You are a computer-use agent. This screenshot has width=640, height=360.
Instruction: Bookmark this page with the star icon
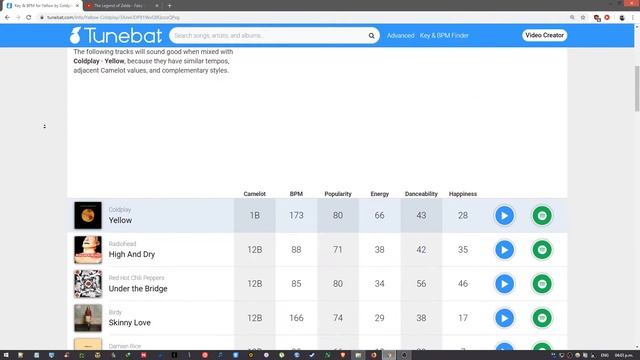click(583, 18)
